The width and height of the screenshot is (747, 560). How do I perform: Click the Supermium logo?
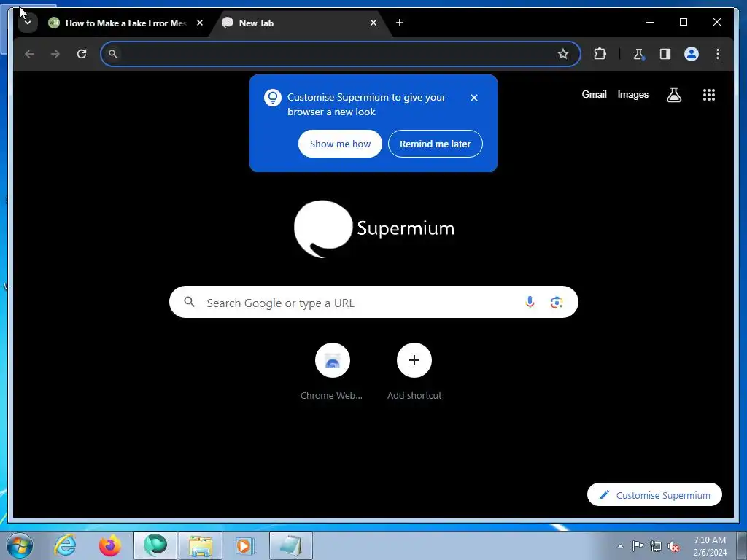point(374,229)
